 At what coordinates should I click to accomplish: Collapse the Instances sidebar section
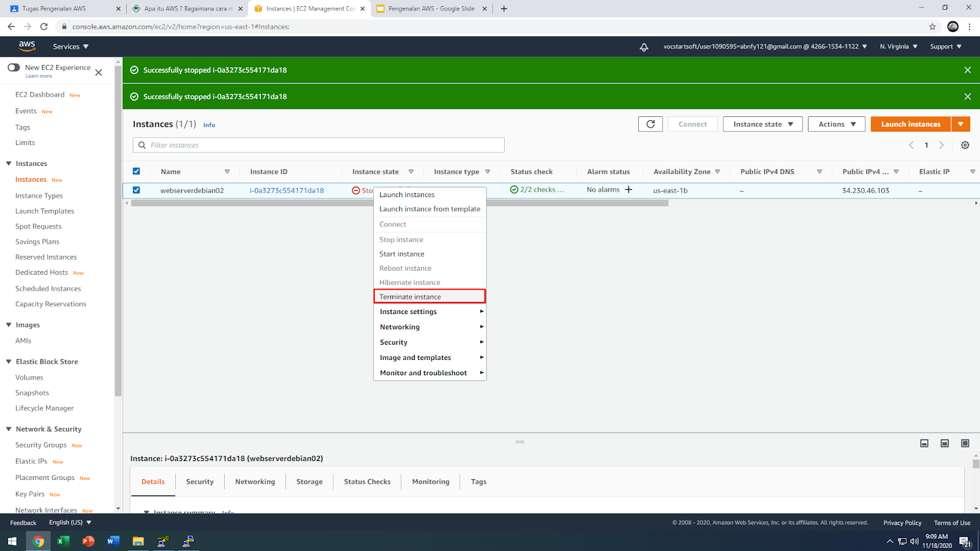point(9,163)
